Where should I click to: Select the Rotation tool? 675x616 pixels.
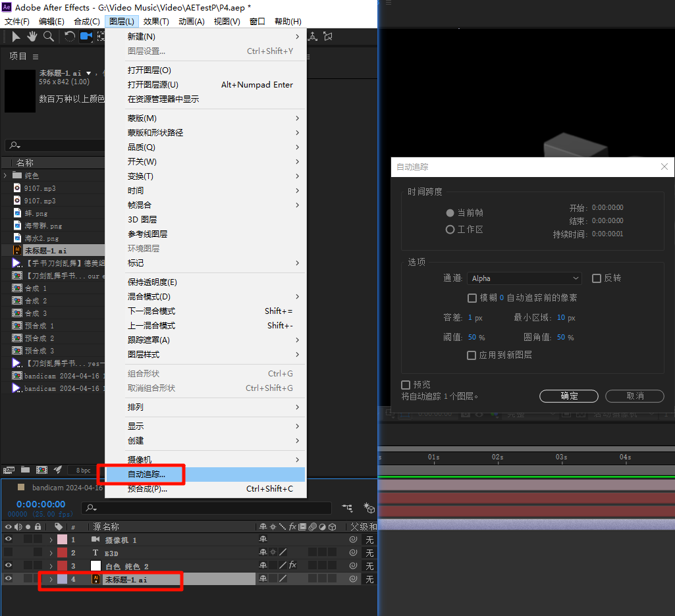(69, 37)
